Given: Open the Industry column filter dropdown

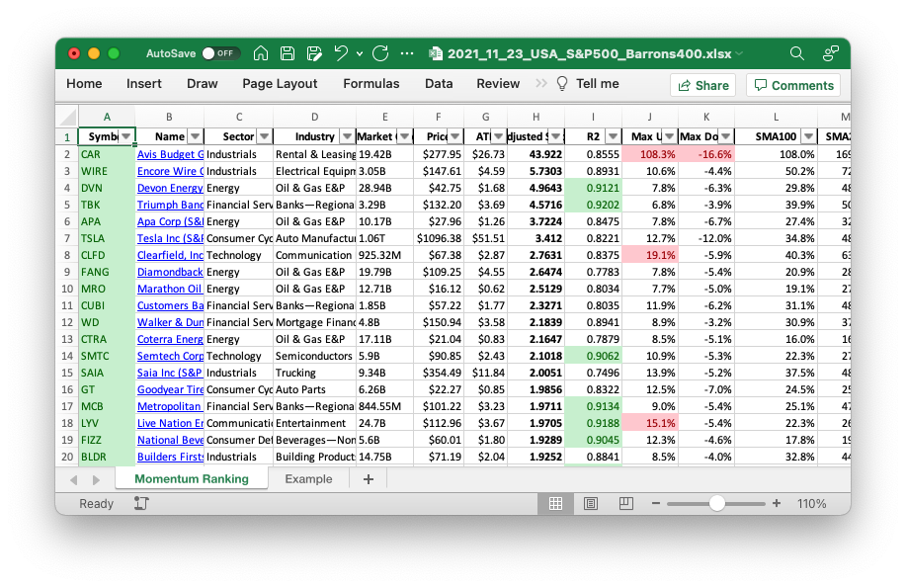Looking at the screenshot, I should point(347,136).
